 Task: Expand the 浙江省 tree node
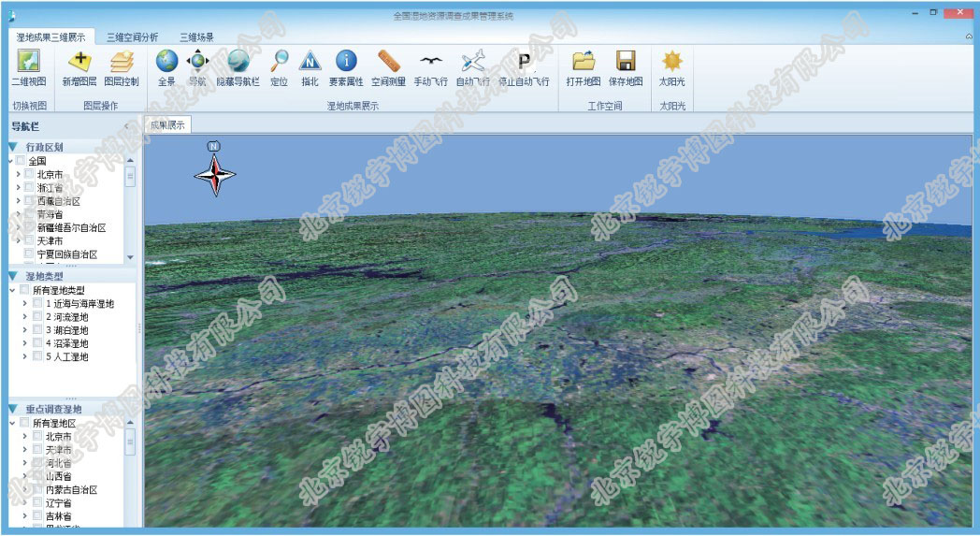[x=18, y=187]
